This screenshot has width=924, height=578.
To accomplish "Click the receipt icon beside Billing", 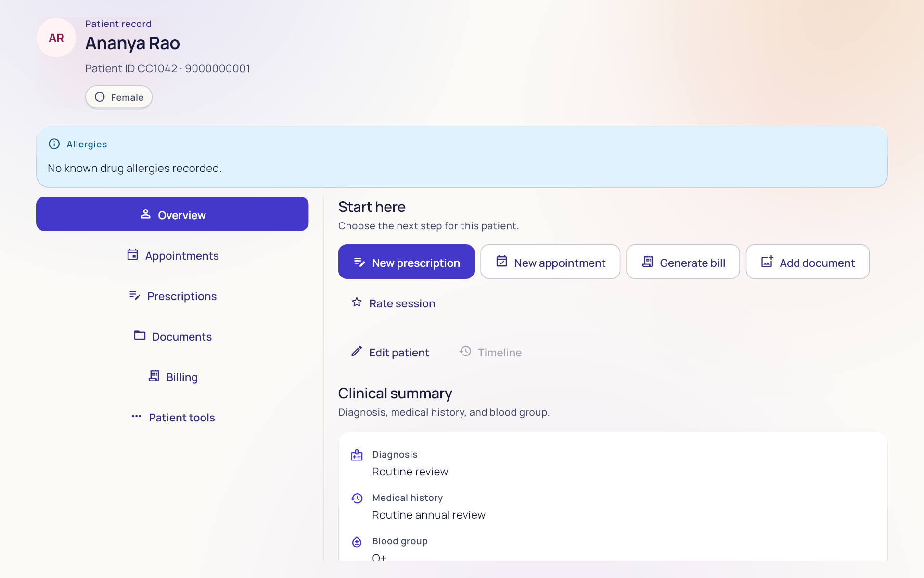I will pos(154,376).
